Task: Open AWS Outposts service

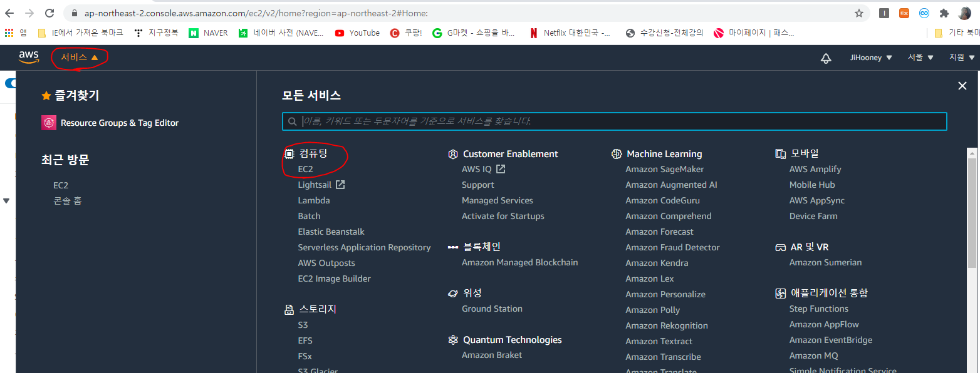Action: (x=326, y=263)
